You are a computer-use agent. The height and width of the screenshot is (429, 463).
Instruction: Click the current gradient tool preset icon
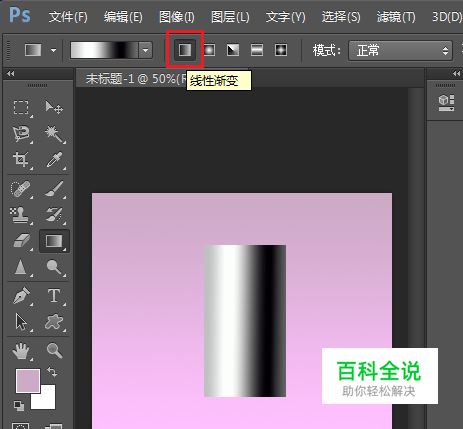tap(33, 50)
